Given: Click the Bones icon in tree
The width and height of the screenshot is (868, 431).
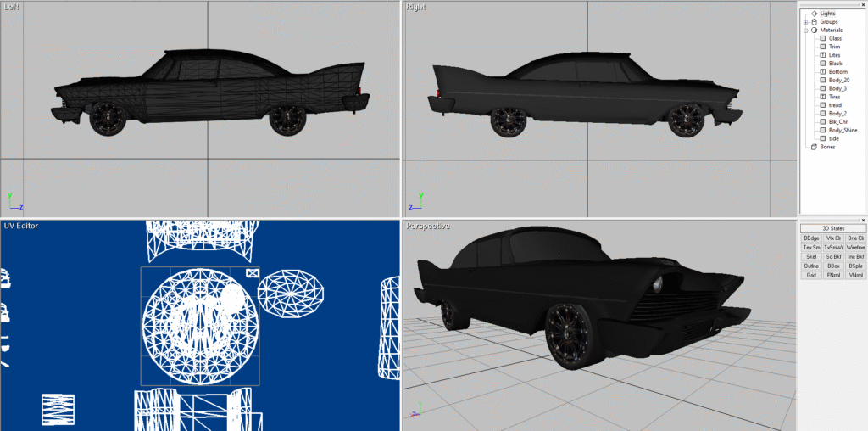Looking at the screenshot, I should 815,147.
